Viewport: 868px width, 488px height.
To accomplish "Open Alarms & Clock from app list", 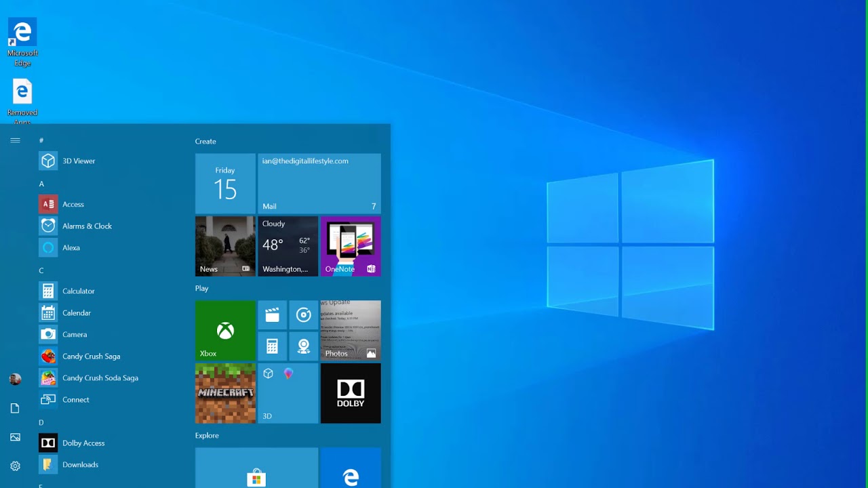I will [x=87, y=226].
